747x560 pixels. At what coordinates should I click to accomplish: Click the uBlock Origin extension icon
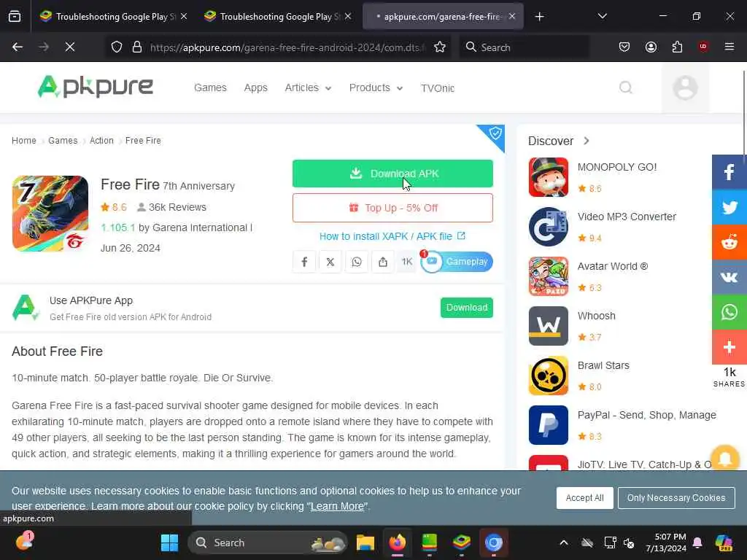point(703,47)
